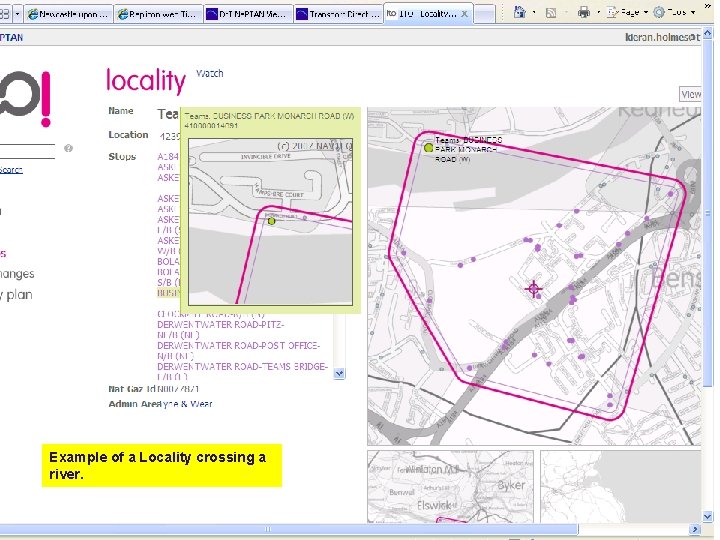Click the page vertical scrollbar up arrow
The width and height of the screenshot is (720, 540).
click(708, 32)
